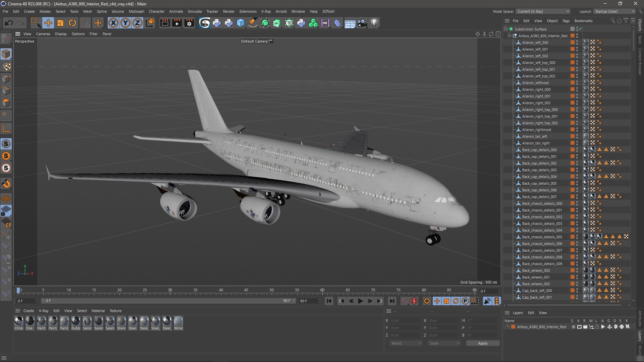Toggle visibility dots for Aileron_left_000
This screenshot has width=644, height=362.
[577, 43]
